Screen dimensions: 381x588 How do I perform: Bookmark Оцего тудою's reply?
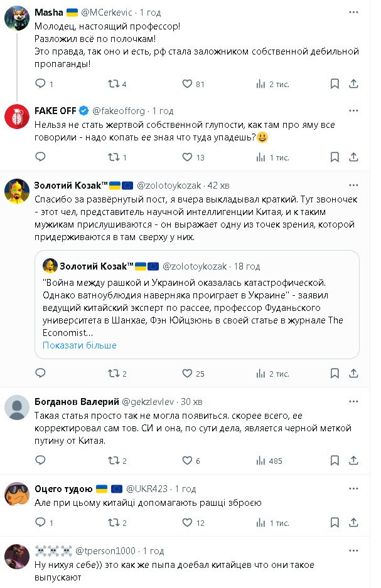tap(334, 523)
